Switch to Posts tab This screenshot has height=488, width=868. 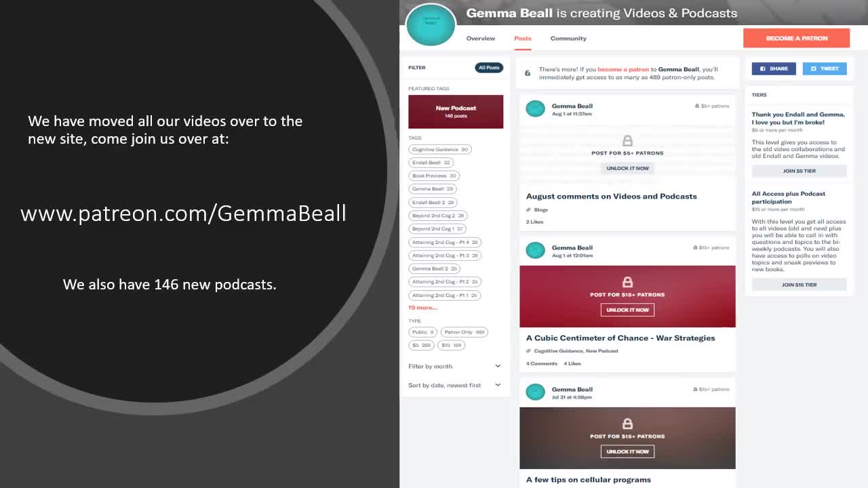523,39
